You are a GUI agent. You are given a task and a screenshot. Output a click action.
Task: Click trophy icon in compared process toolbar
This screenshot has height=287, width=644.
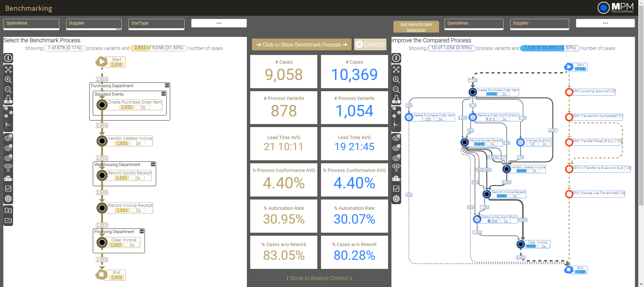pos(396,168)
